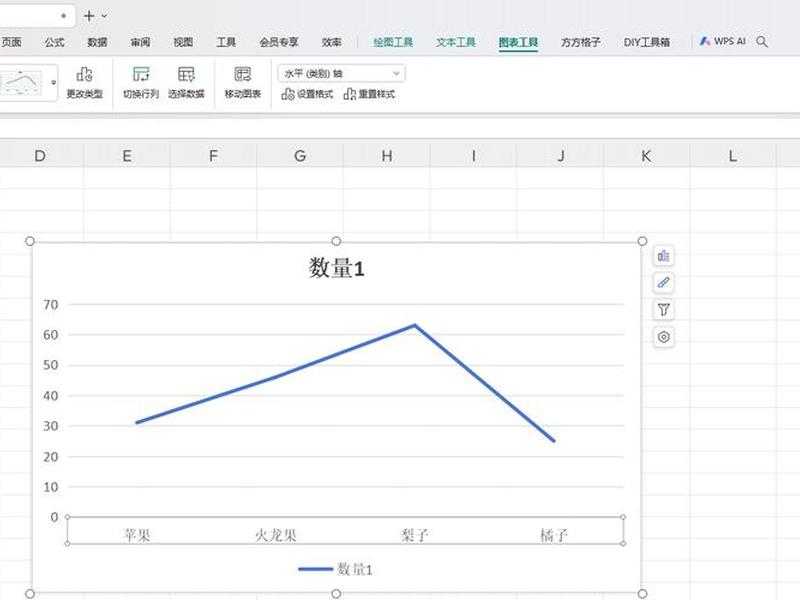Open the chart elements button beside the chart

point(663,256)
